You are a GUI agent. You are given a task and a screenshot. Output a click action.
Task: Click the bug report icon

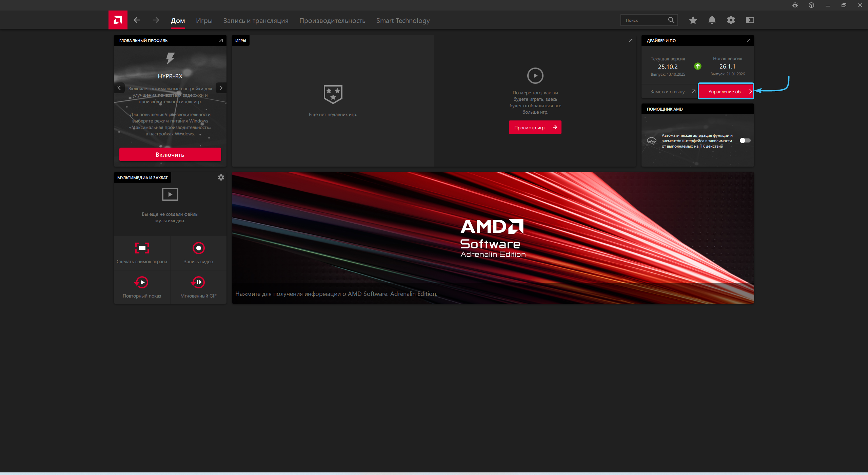point(795,5)
